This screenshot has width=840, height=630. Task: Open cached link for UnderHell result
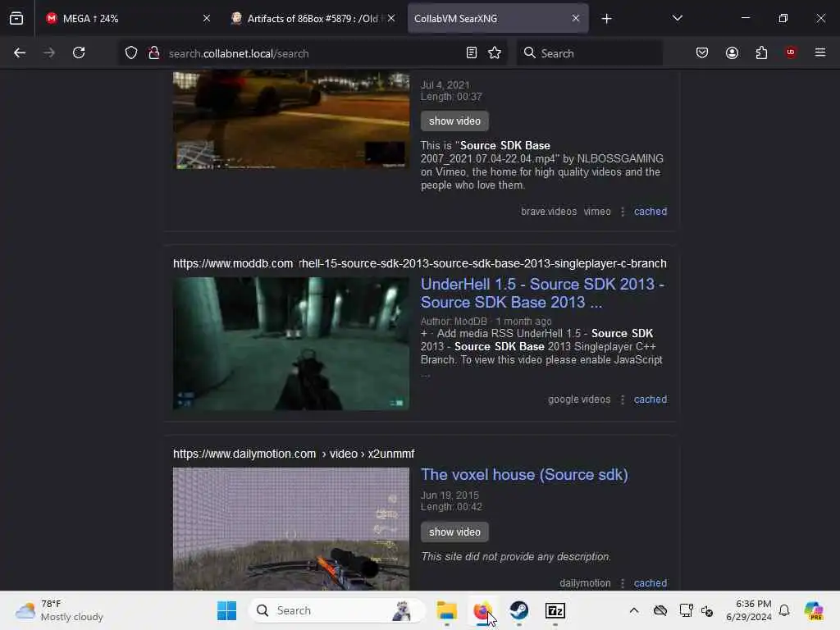coord(650,399)
